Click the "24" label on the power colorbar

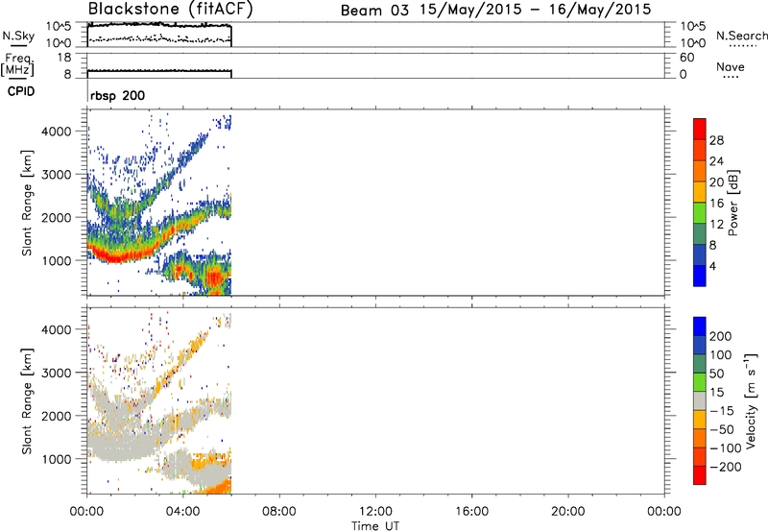(x=716, y=161)
